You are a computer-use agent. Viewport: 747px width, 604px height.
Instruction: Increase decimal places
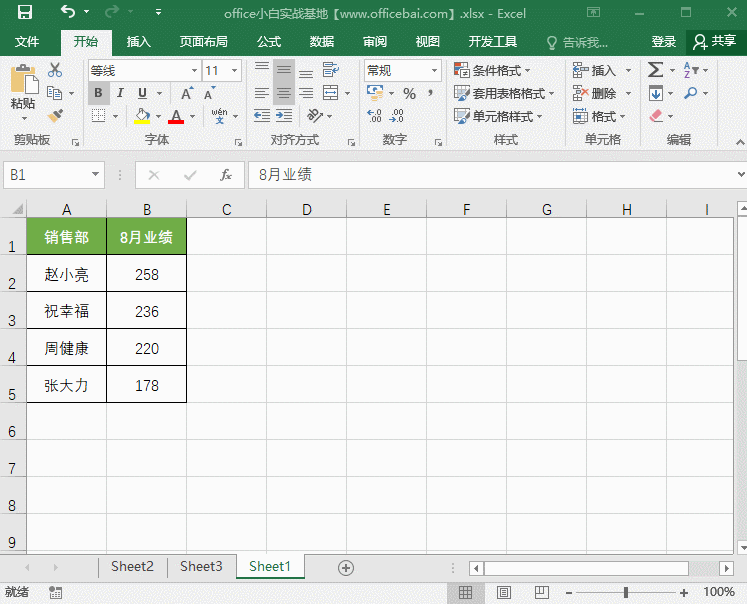374,116
